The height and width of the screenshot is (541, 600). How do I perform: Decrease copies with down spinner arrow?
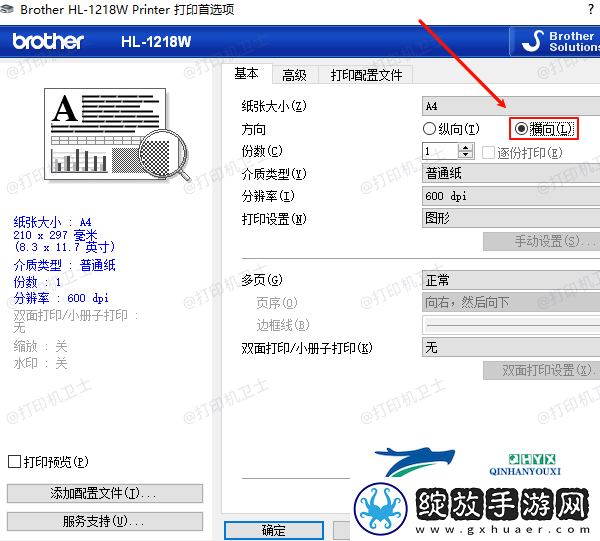[x=466, y=155]
